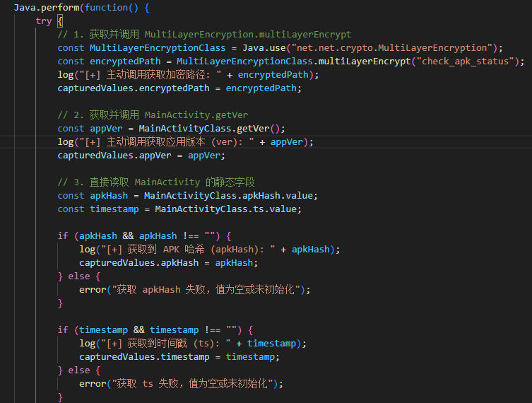Viewport: 532px width, 403px height.
Task: Click the capturedValues.appVer assignment line
Action: coord(141,156)
